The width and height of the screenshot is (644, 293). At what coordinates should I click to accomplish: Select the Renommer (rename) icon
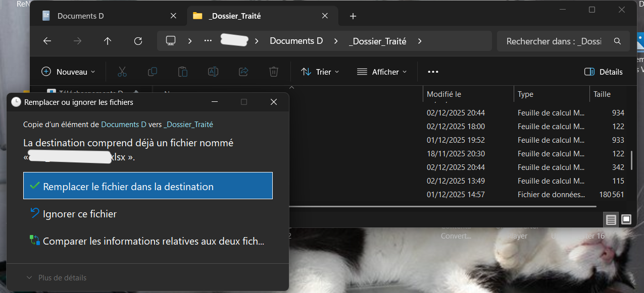213,72
